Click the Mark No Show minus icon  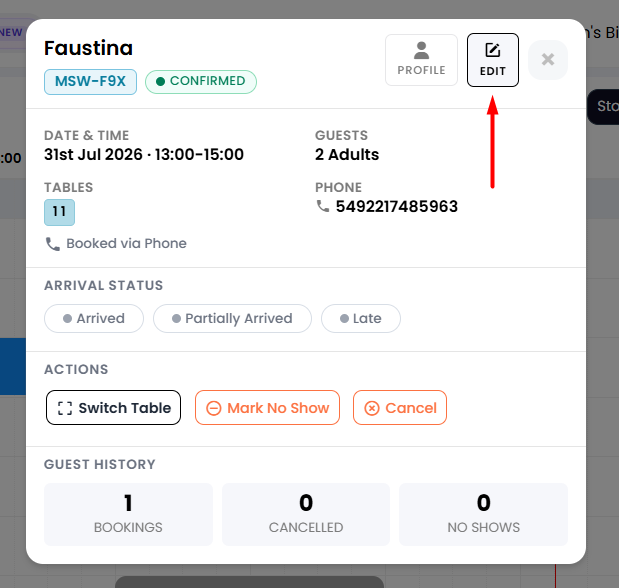214,408
